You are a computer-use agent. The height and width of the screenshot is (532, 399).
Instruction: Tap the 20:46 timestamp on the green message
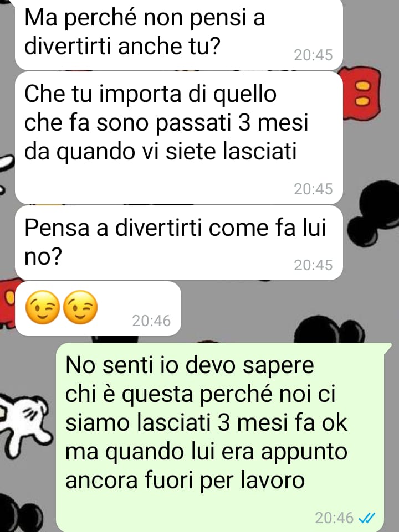point(334,518)
